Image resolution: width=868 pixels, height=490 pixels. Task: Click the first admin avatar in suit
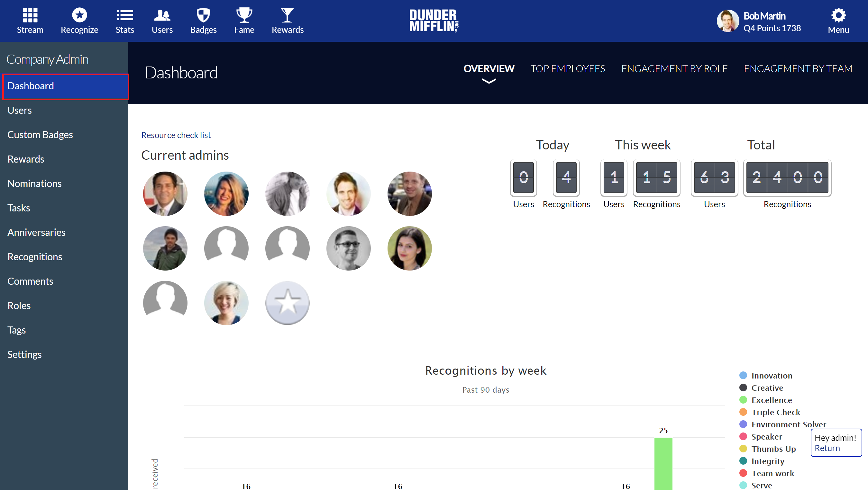[x=165, y=194]
